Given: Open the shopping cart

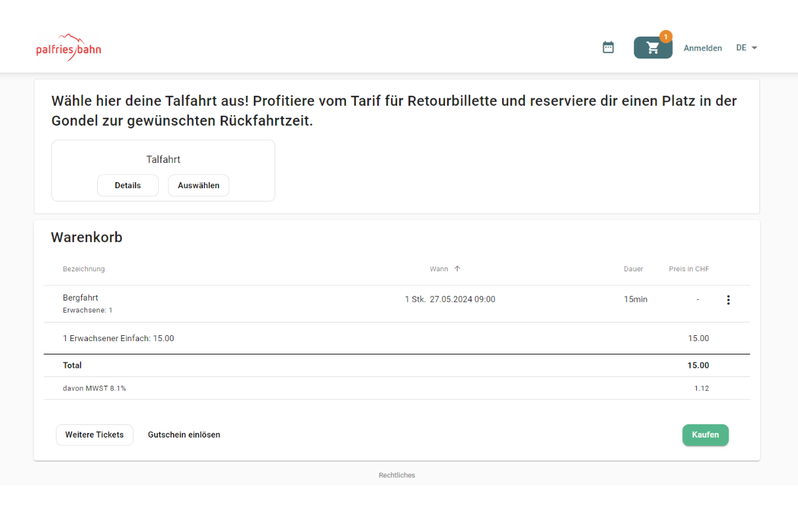Looking at the screenshot, I should tap(652, 48).
